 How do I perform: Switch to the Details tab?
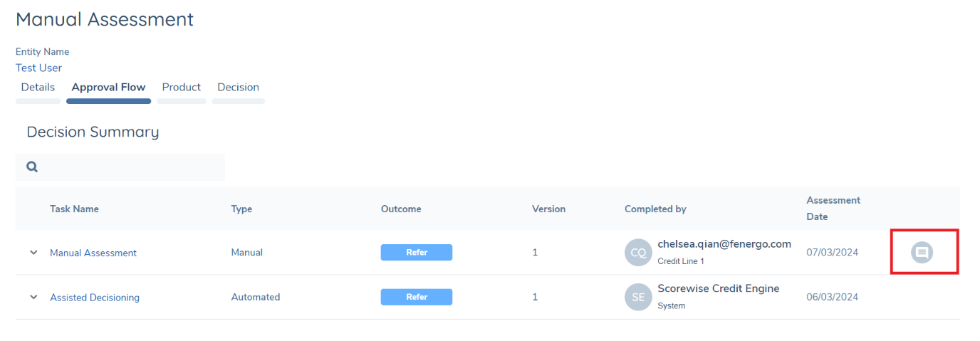point(38,88)
